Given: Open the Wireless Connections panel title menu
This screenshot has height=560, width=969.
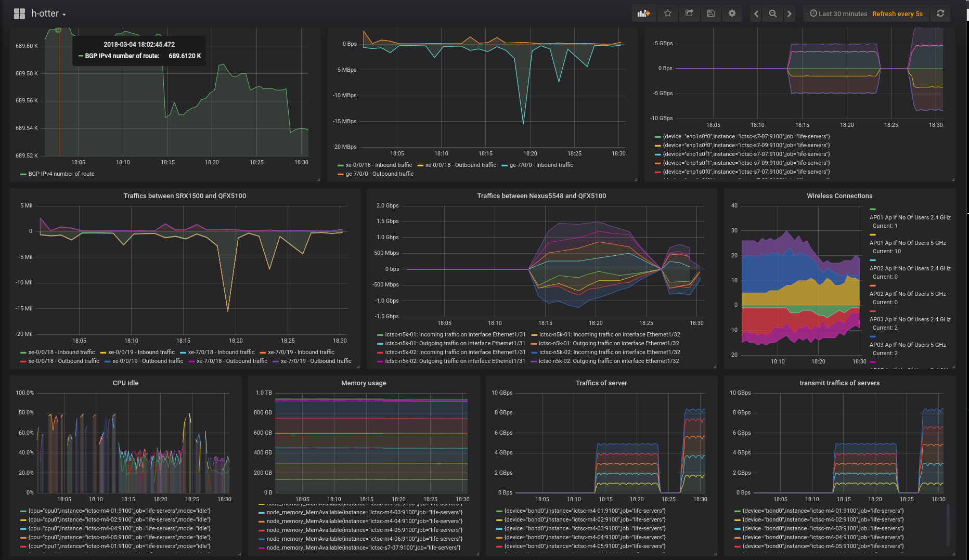Looking at the screenshot, I should click(839, 196).
